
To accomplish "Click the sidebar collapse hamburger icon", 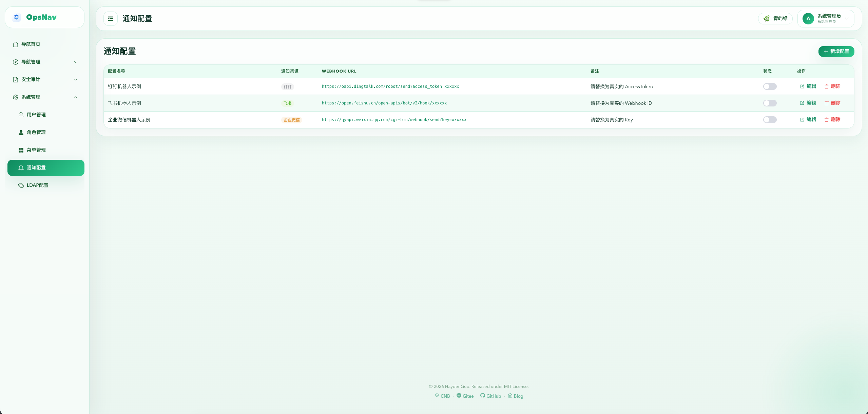I will (x=111, y=19).
